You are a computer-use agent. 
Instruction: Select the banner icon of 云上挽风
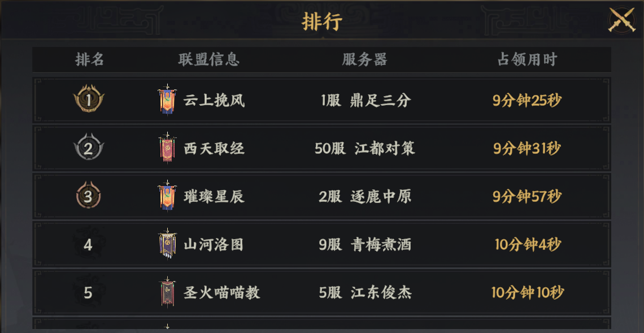[167, 101]
